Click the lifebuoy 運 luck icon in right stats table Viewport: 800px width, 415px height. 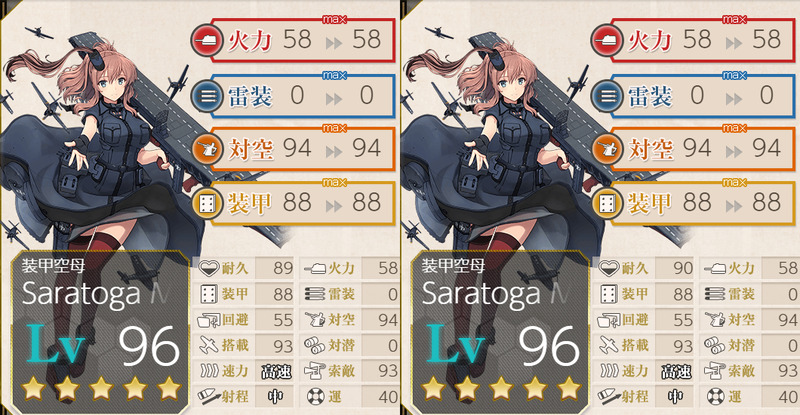(716, 396)
